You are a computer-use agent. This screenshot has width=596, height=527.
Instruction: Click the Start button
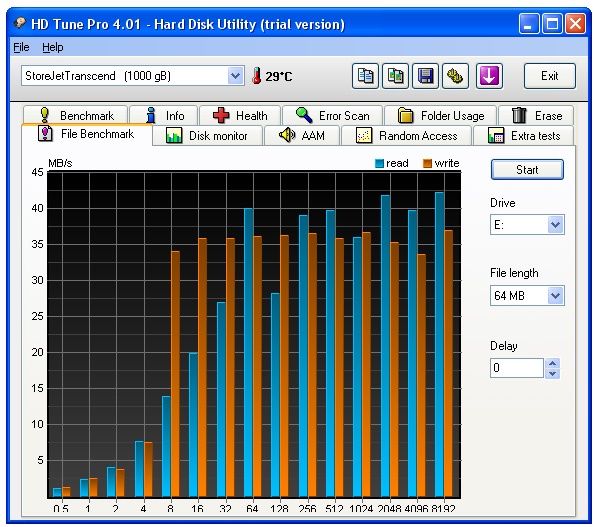click(527, 170)
